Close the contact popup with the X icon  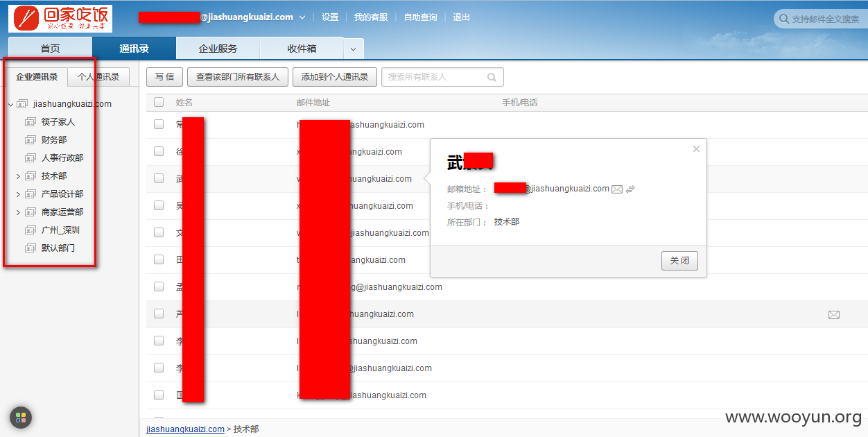(x=696, y=148)
